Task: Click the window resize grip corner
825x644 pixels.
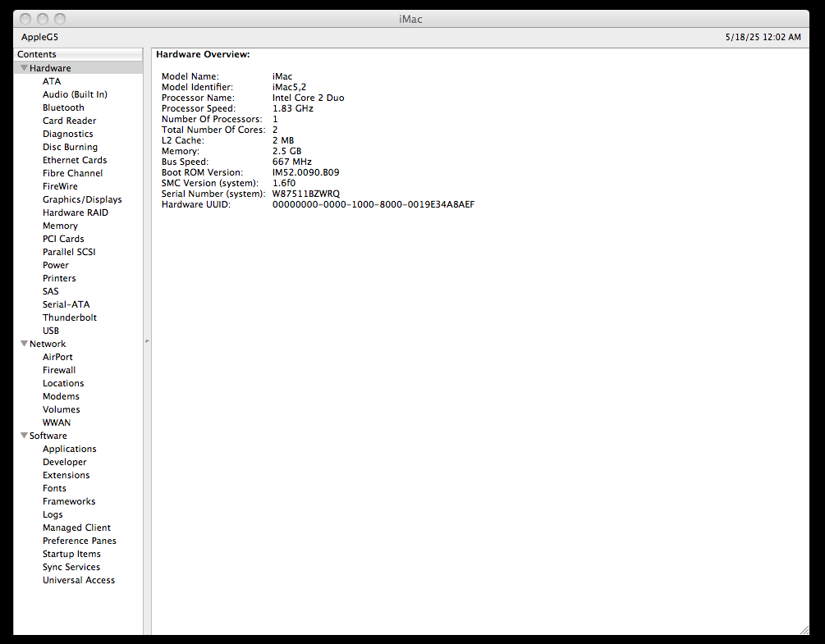Action: 804,628
